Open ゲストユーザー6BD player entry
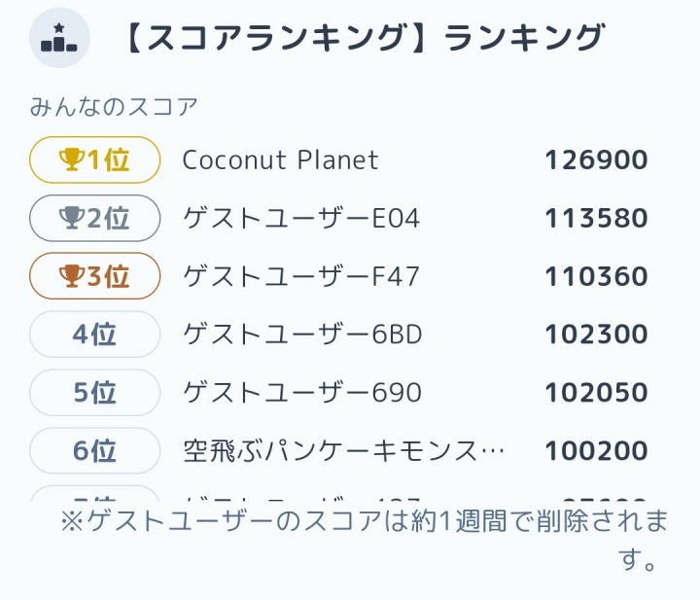Viewport: 700px width, 600px height. click(302, 334)
